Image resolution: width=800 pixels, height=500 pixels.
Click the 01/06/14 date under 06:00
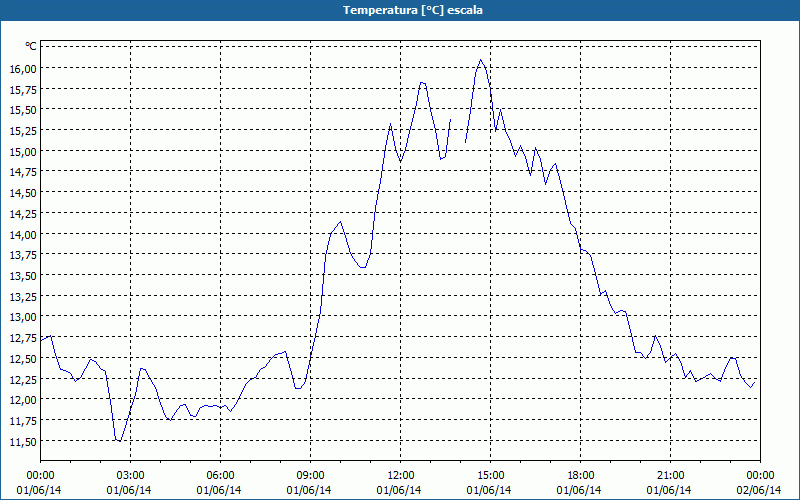point(219,490)
